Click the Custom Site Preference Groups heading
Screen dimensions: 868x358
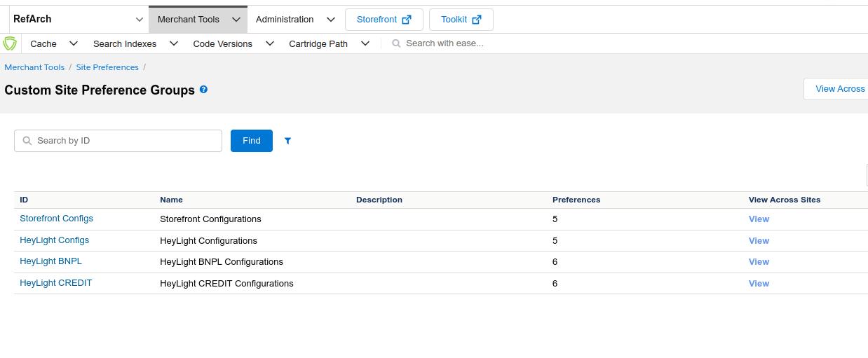coord(100,90)
